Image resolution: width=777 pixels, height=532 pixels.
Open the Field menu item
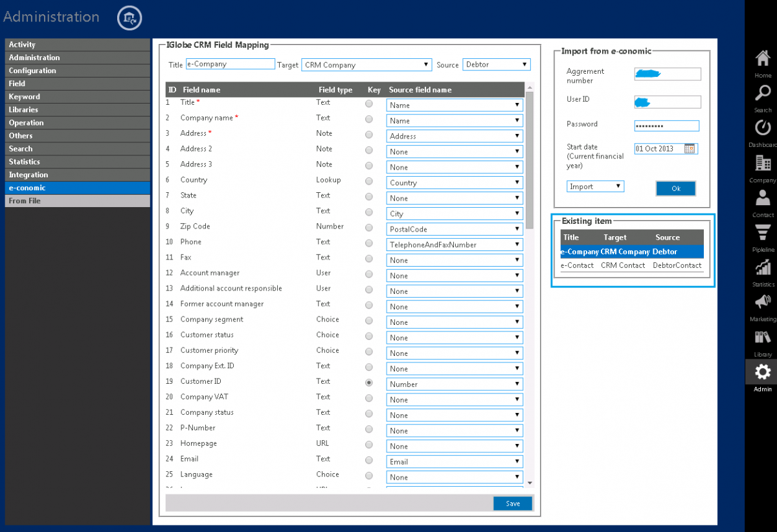[x=78, y=83]
